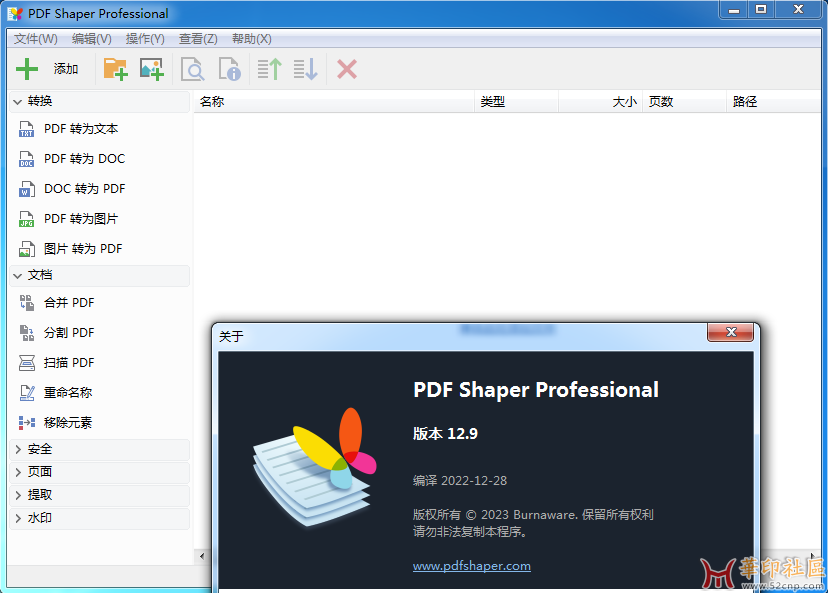Click the 添加 label in the toolbar
Image resolution: width=828 pixels, height=593 pixels.
click(66, 69)
